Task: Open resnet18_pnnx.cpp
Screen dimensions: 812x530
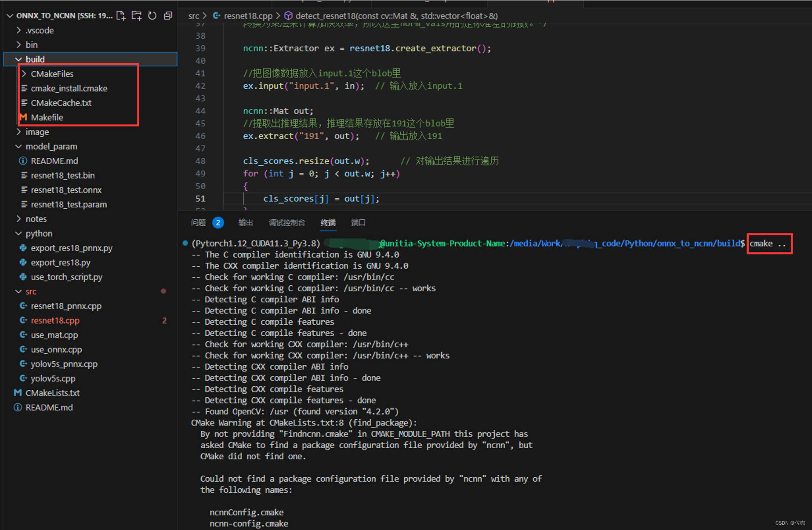Action: pyautogui.click(x=66, y=306)
